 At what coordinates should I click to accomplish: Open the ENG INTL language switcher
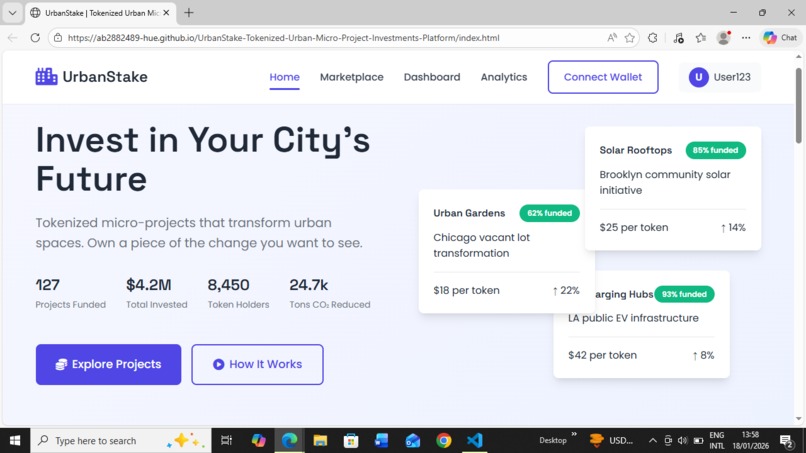point(717,441)
